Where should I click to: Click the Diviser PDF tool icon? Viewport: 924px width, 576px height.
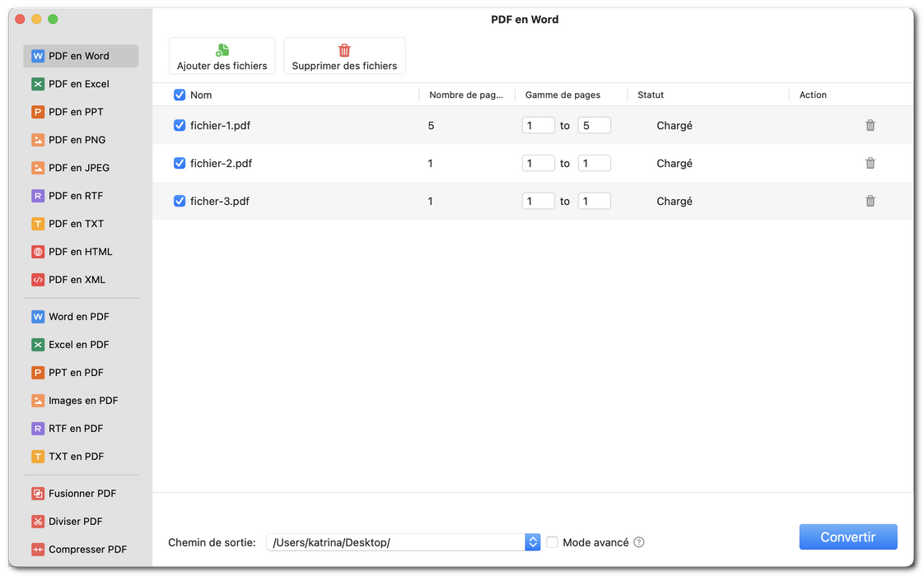(37, 521)
